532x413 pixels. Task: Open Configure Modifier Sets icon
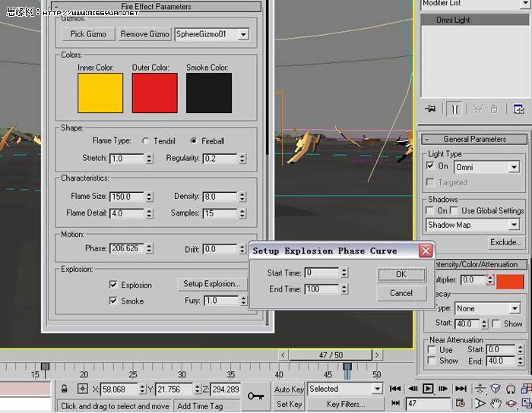[518, 109]
